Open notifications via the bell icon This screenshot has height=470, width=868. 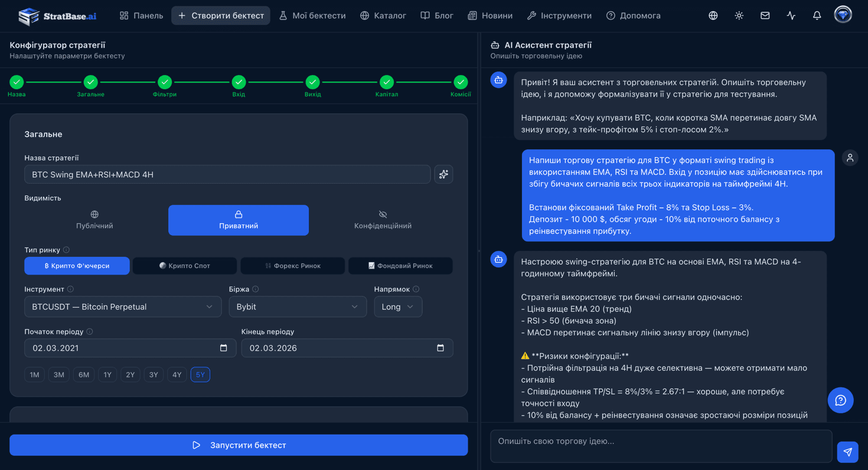(x=817, y=15)
